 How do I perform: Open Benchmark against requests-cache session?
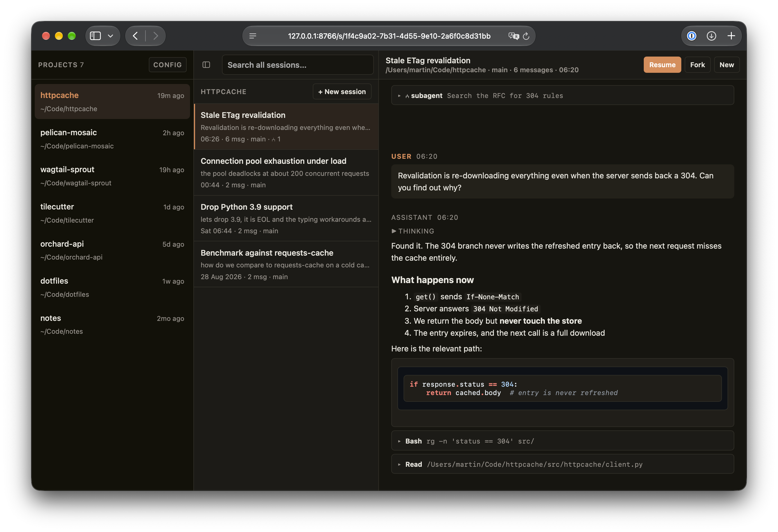click(x=286, y=264)
